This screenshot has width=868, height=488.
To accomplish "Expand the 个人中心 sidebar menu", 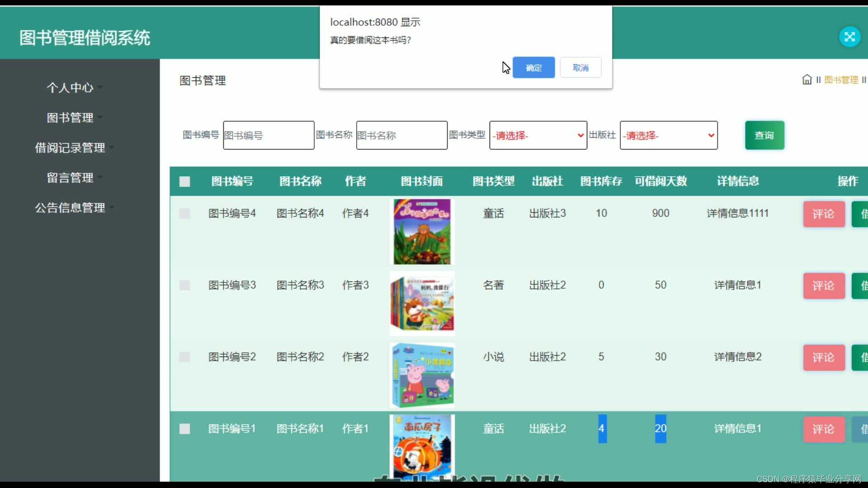I will [70, 88].
